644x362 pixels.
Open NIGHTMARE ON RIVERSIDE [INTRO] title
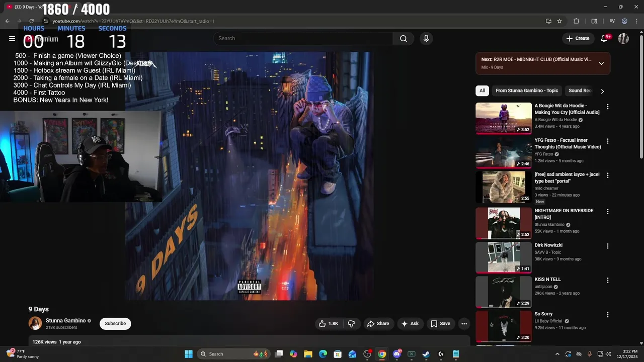coord(563,214)
